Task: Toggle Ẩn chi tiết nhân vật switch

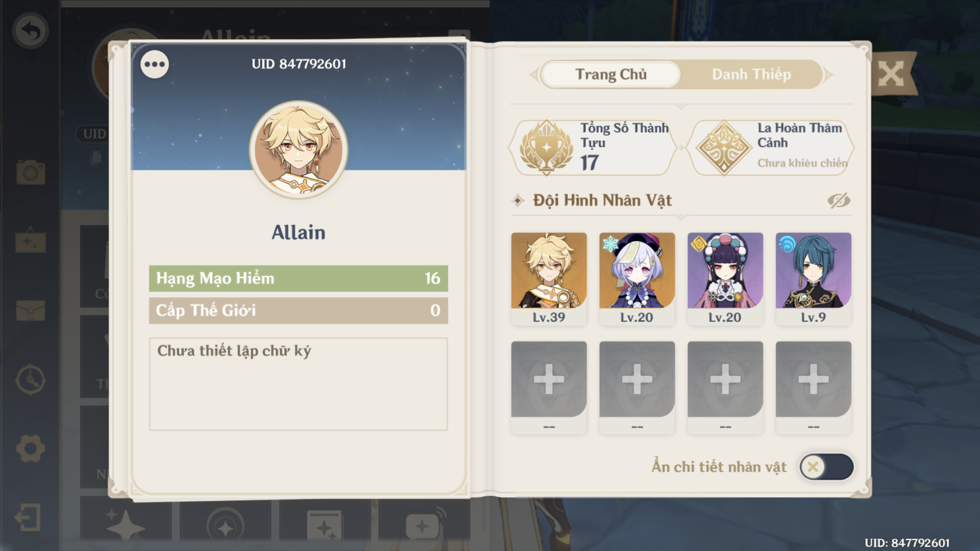Action: point(826,467)
